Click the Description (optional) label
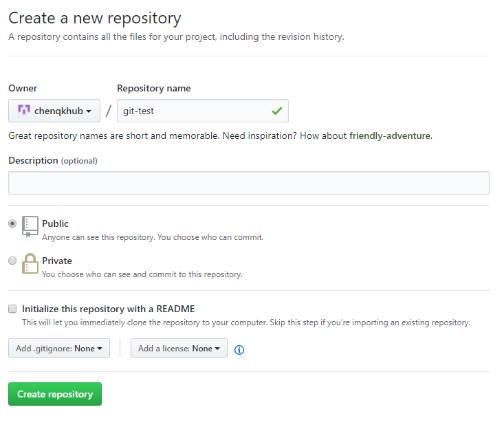 click(53, 160)
